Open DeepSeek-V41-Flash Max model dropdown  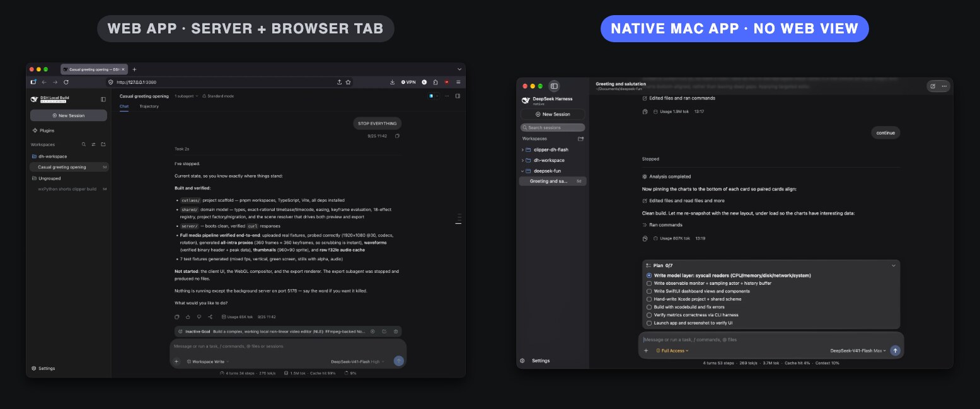(858, 350)
